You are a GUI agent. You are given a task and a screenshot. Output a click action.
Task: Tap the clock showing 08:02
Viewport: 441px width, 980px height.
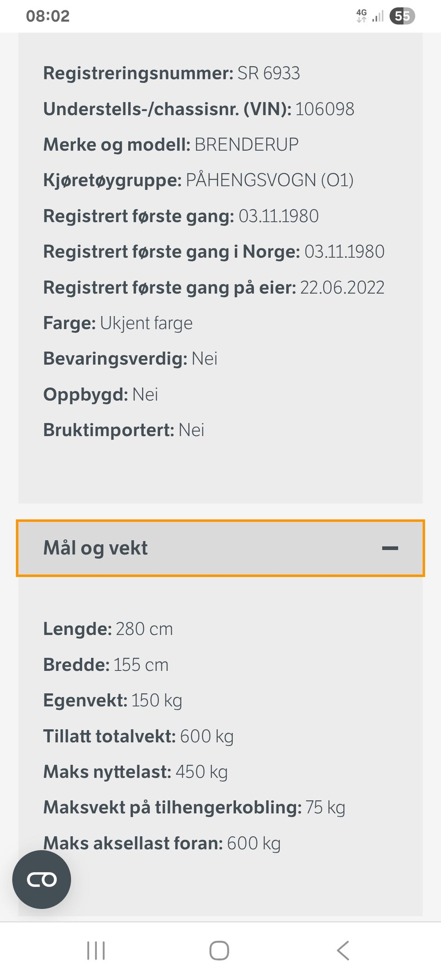click(47, 17)
